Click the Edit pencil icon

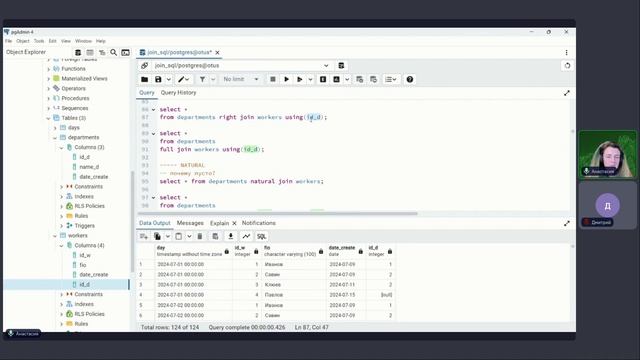click(181, 79)
